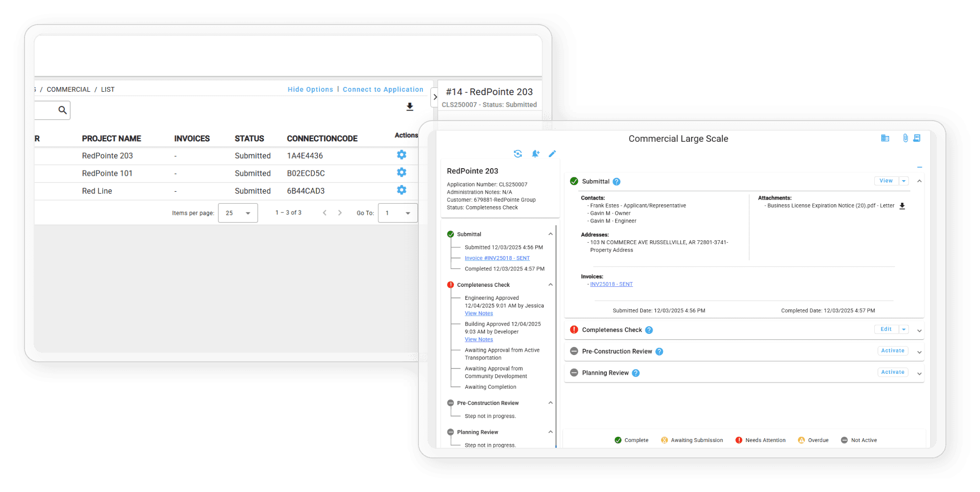
Task: Click Connect to Application link
Action: pos(383,89)
